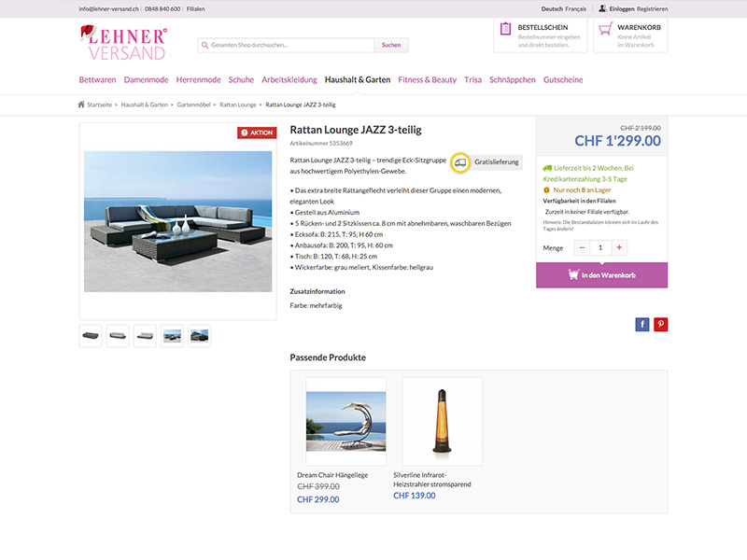Open the Fitness & Beauty section

[427, 79]
